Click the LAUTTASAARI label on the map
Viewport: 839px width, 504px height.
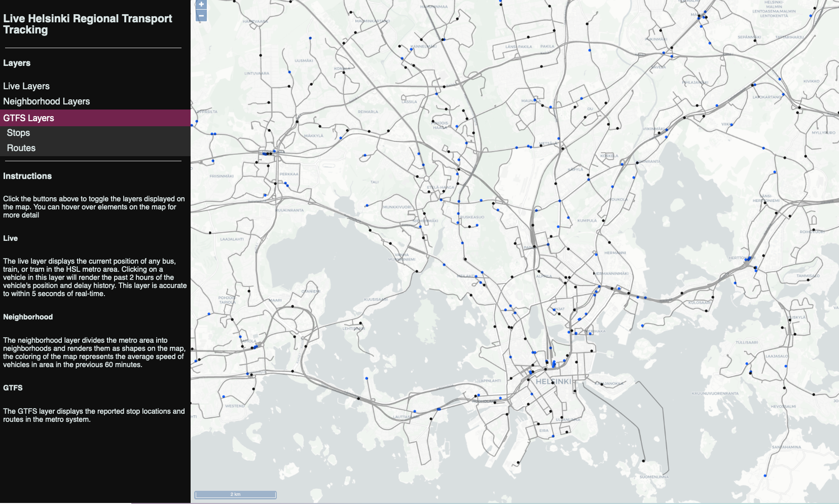[x=407, y=417]
